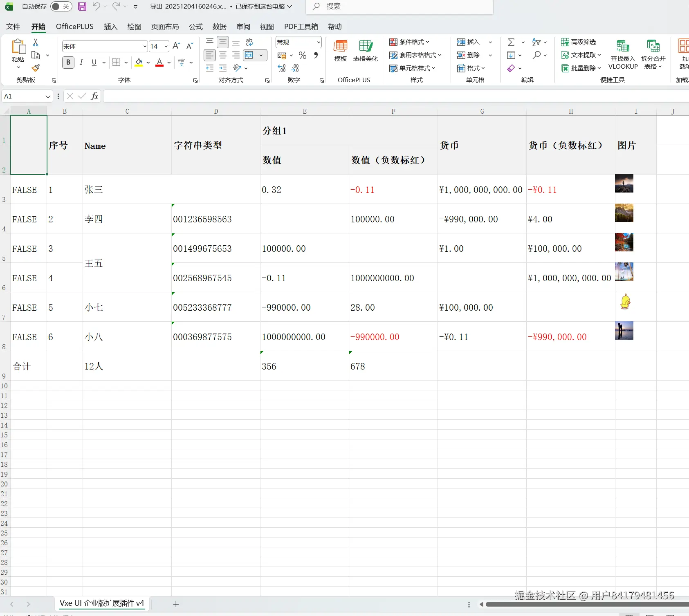Toggle Bold formatting button
The height and width of the screenshot is (616, 689).
68,63
